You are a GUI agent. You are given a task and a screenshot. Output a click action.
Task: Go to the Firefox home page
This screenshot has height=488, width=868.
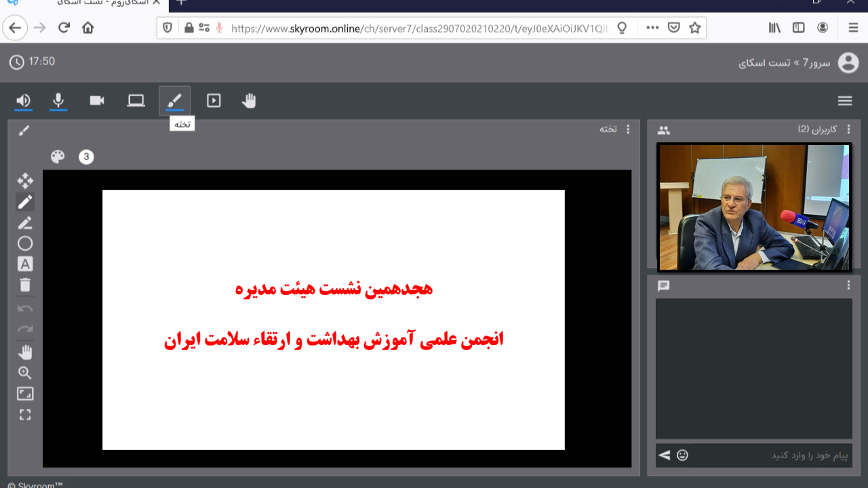87,28
